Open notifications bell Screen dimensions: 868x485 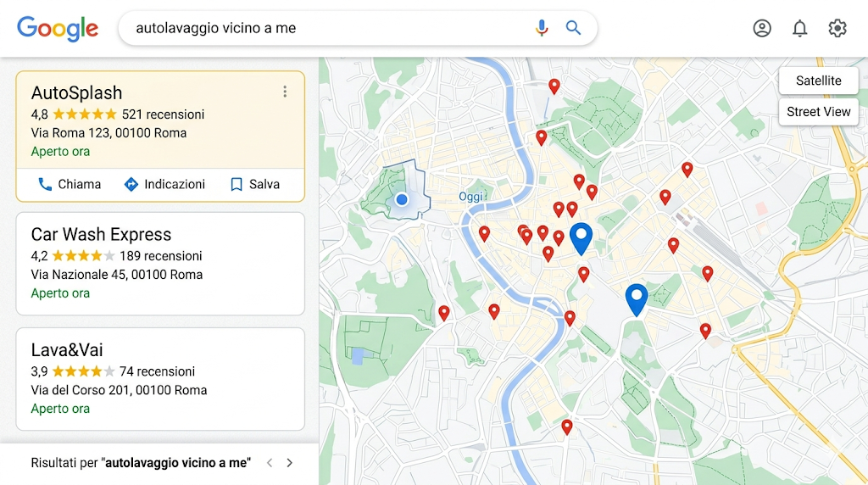pyautogui.click(x=799, y=28)
